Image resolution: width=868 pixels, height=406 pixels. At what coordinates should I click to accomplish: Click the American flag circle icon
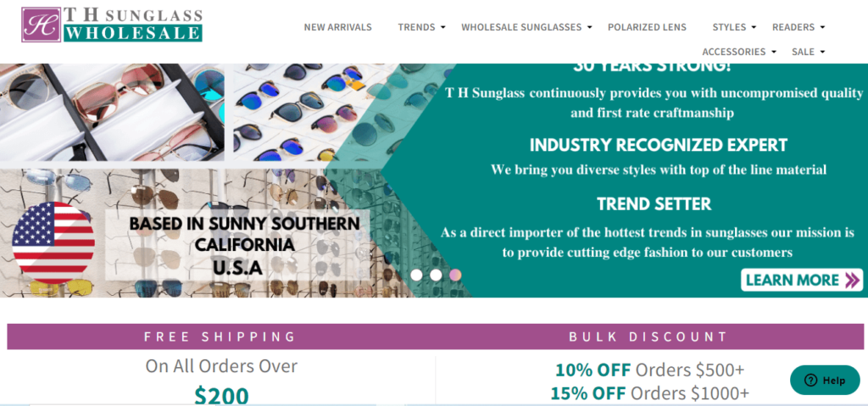coord(53,242)
